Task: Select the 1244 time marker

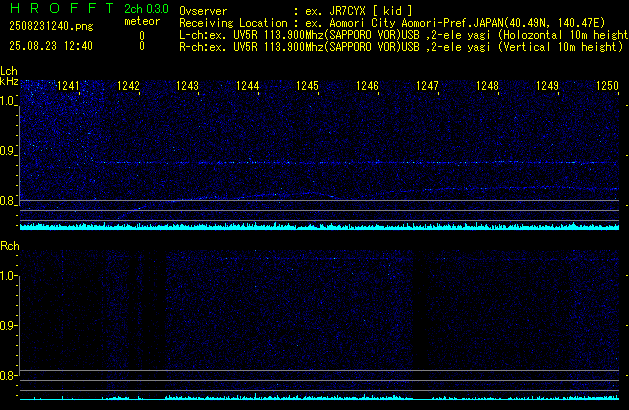Action: (x=248, y=86)
